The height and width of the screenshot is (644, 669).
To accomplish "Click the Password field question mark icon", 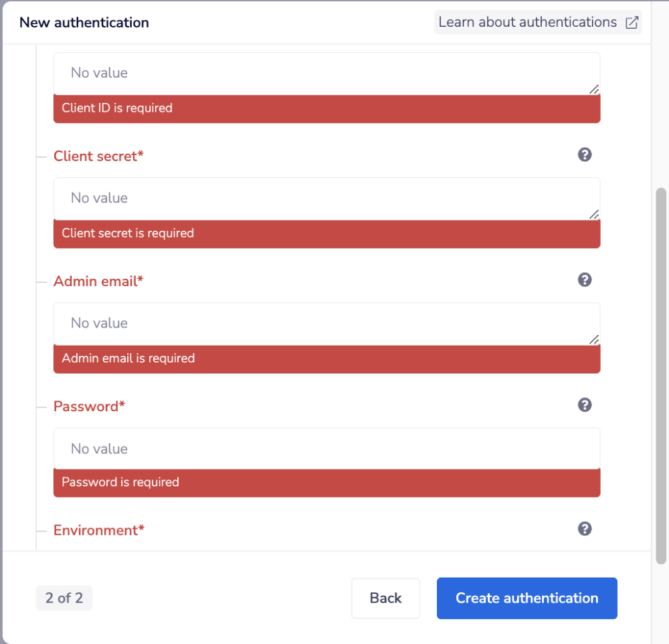I will coord(585,405).
